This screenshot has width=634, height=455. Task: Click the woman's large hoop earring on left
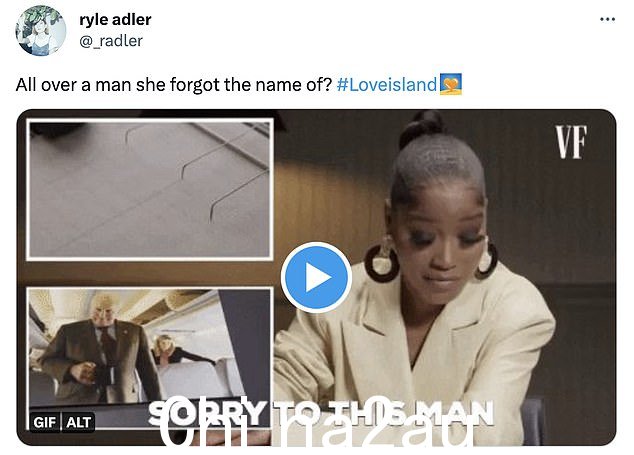(x=382, y=262)
